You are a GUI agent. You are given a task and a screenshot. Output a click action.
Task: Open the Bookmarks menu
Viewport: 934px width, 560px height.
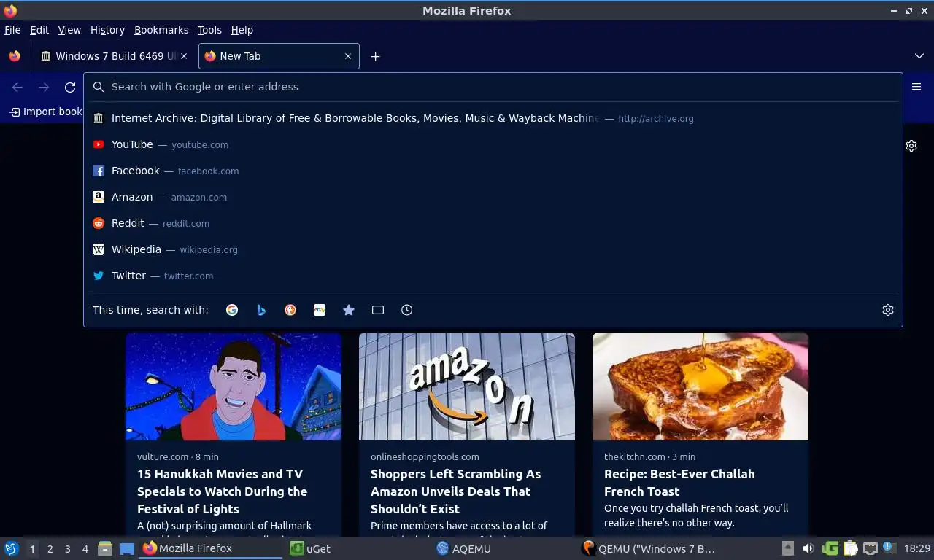point(161,30)
